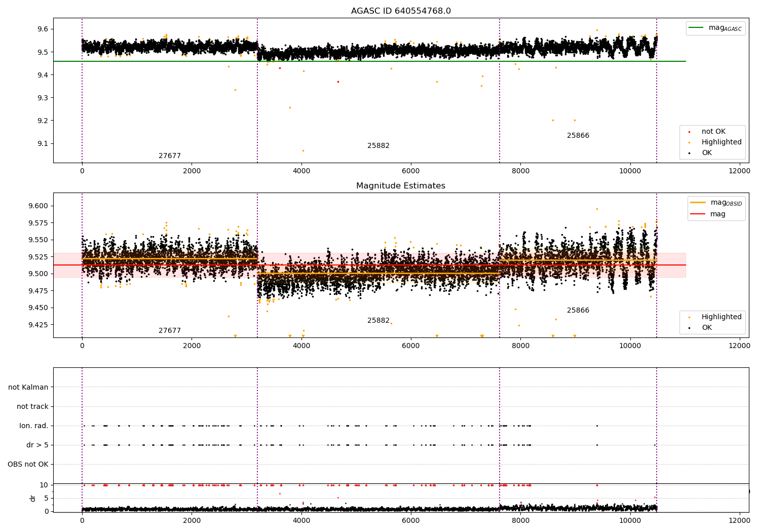Click the dr axis tick labeled 5
Viewport: 760px width, 532px height.
coord(47,499)
